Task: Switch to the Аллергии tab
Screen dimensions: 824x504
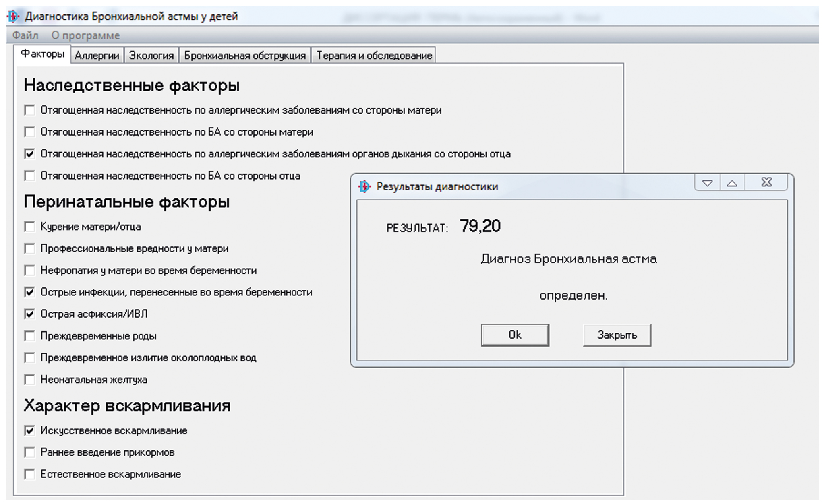Action: click(97, 56)
